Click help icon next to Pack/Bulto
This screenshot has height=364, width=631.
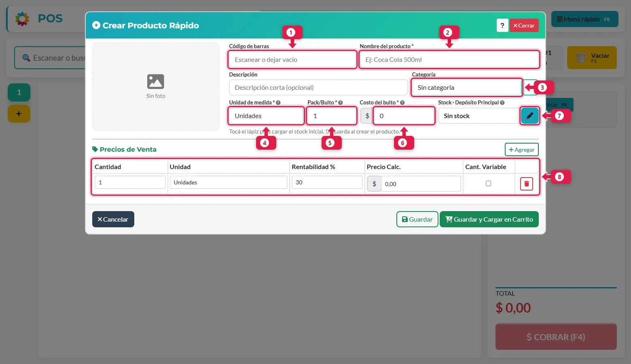tap(341, 103)
